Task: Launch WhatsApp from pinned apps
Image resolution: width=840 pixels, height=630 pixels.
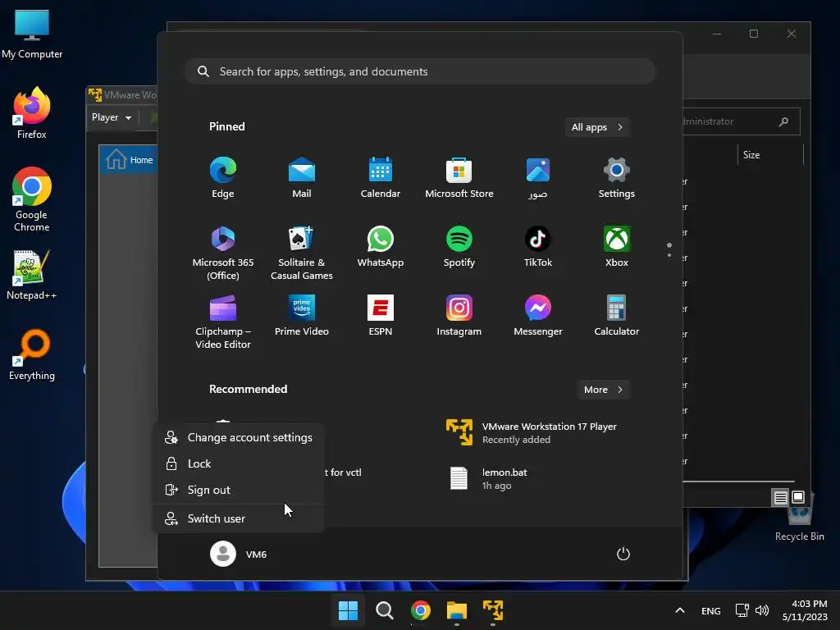Action: [381, 246]
